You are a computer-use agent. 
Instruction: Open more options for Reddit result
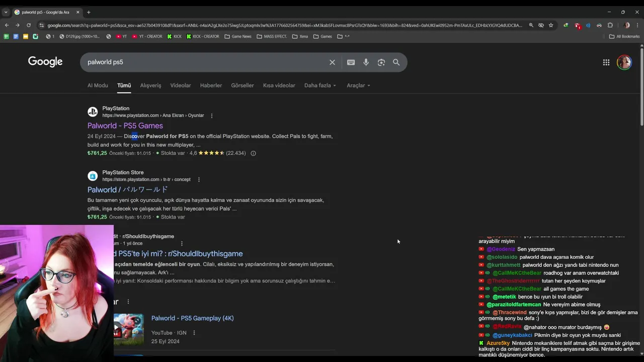[182, 243]
